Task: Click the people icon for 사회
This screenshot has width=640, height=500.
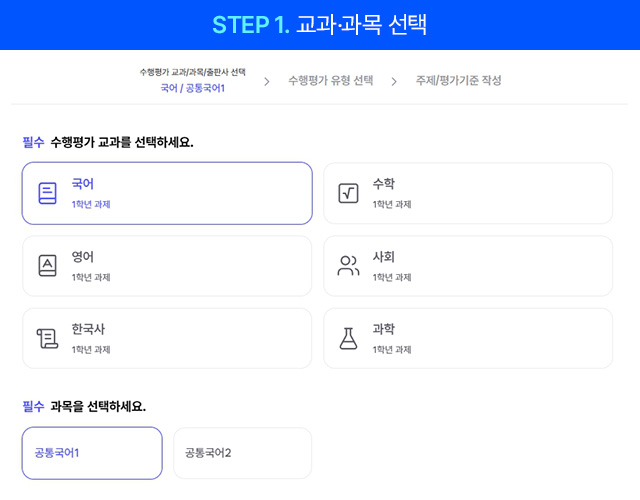Action: [x=348, y=266]
